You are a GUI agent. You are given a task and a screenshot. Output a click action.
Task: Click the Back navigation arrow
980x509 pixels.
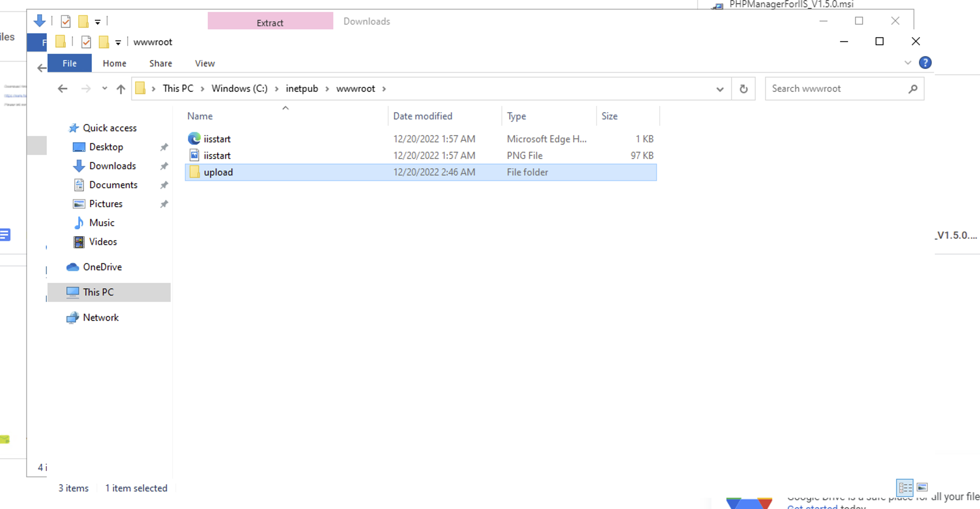62,89
